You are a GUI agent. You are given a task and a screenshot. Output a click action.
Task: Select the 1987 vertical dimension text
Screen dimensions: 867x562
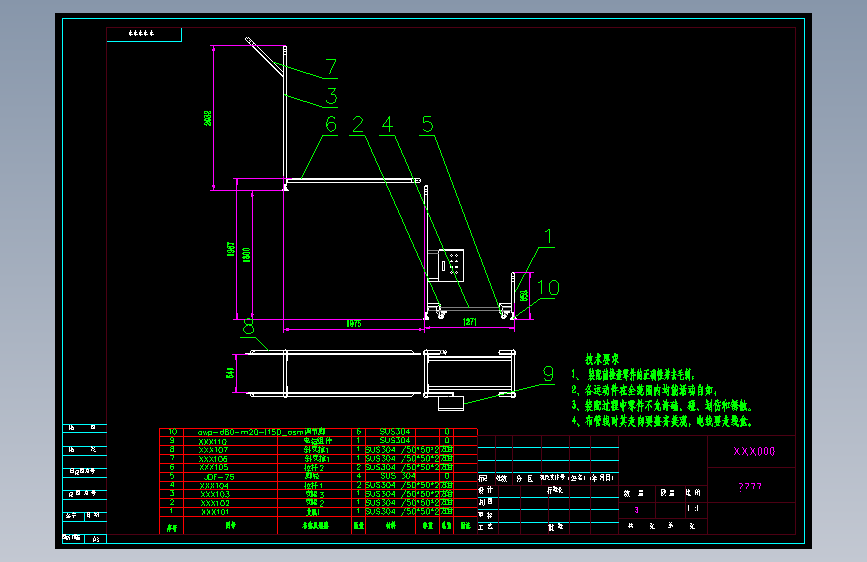pyautogui.click(x=231, y=249)
